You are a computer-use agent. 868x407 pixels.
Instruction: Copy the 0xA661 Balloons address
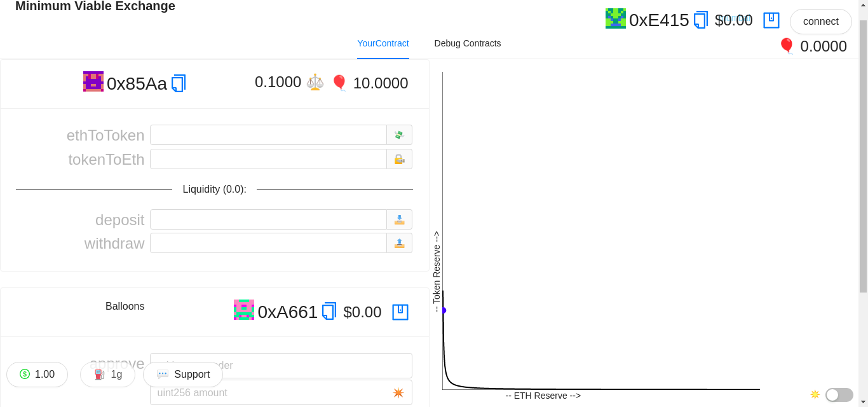point(329,311)
